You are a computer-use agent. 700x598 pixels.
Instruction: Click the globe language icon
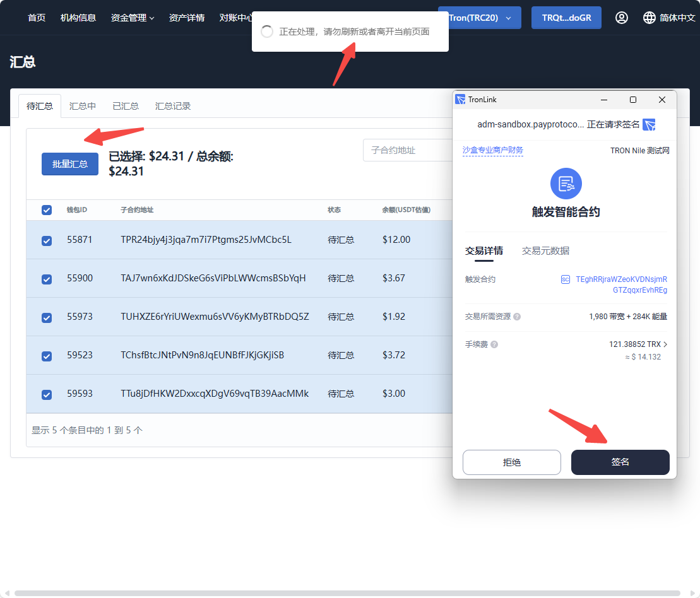point(649,18)
